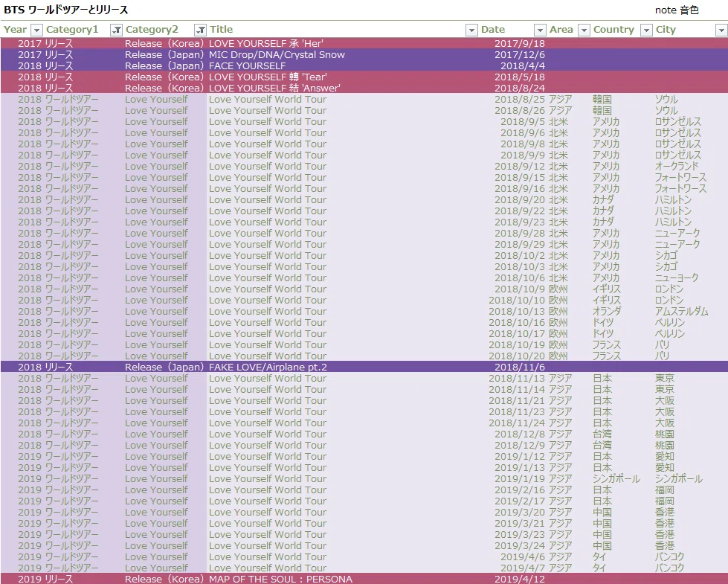Image resolution: width=728 pixels, height=584 pixels.
Task: Open the Date column filter dropdown
Action: [540, 31]
